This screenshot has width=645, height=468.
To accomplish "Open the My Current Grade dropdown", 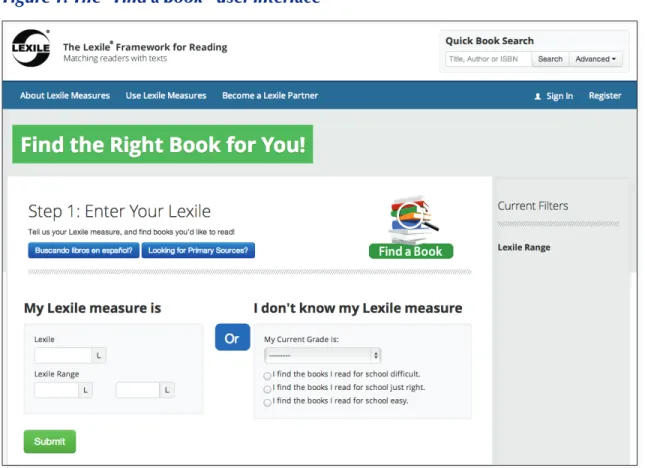I will click(322, 355).
